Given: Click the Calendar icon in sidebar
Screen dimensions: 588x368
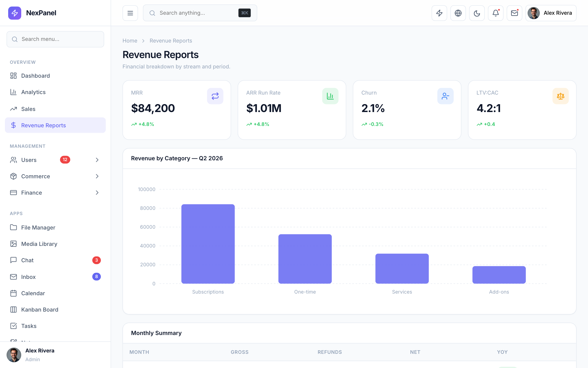Looking at the screenshot, I should click(x=13, y=293).
